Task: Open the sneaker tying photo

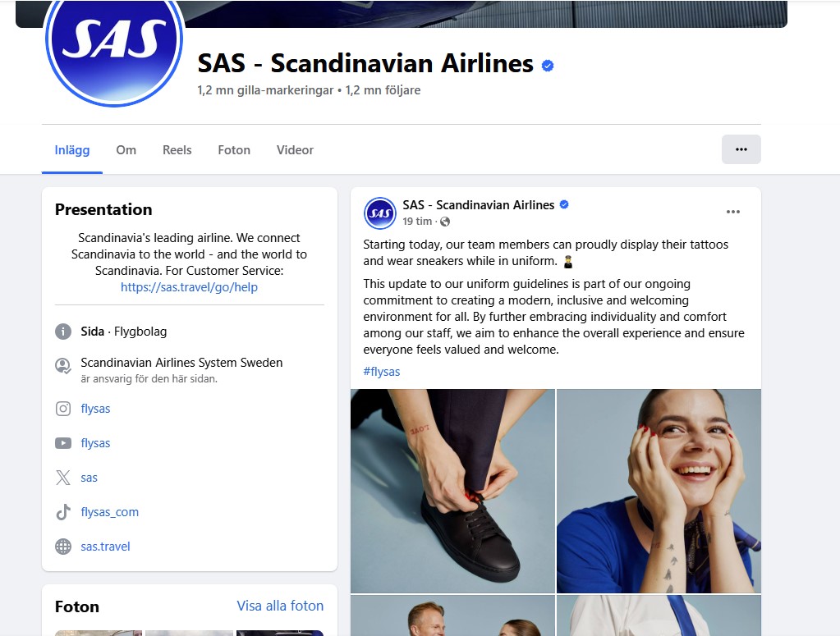Action: (452, 491)
